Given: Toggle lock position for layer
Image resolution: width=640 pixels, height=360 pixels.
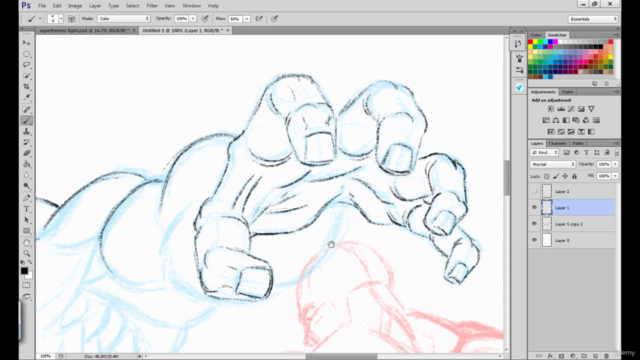Looking at the screenshot, I should [565, 176].
